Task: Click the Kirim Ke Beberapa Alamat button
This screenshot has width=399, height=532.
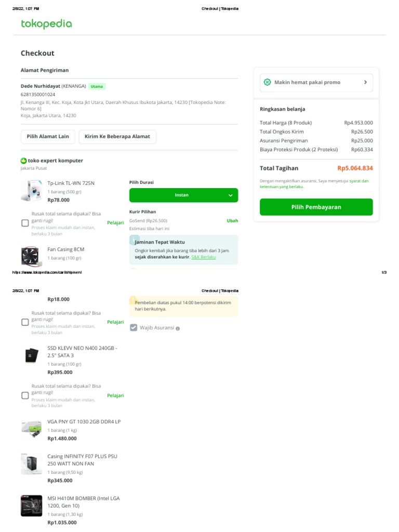Action: [117, 137]
